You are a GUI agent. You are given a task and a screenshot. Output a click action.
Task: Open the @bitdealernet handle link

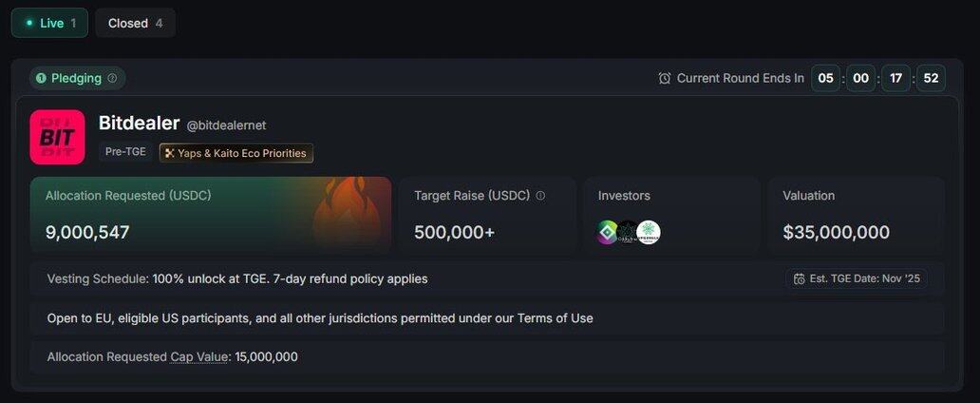(x=226, y=125)
